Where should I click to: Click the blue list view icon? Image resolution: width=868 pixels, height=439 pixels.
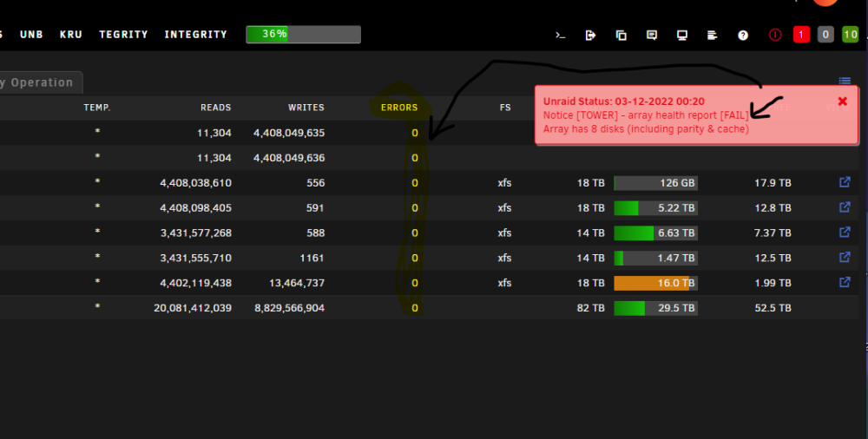click(x=845, y=81)
